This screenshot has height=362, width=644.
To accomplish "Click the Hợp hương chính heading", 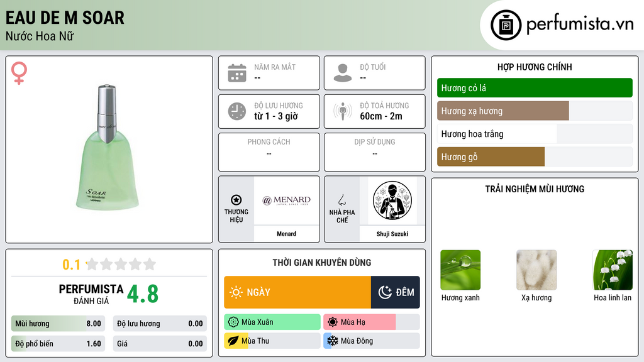I will click(535, 67).
